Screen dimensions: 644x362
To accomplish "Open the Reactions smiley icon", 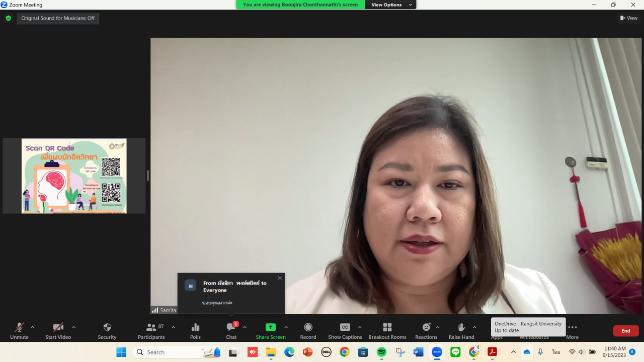I will 426,328.
